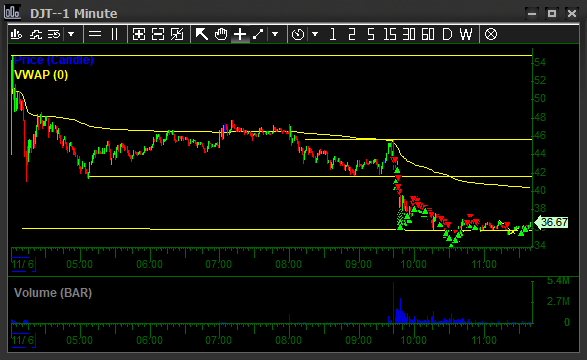The height and width of the screenshot is (360, 587).
Task: Switch to daily D interval
Action: point(447,34)
